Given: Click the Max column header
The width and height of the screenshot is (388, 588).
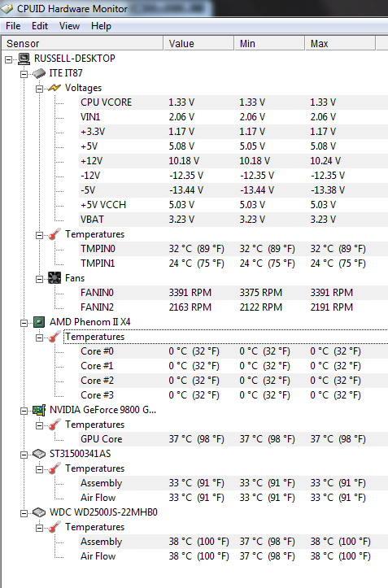Looking at the screenshot, I should pos(340,43).
